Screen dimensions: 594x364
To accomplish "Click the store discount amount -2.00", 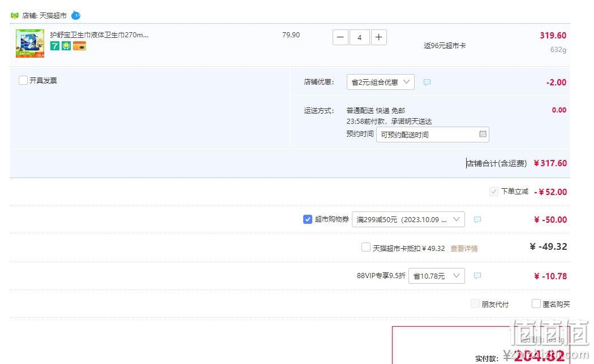I will click(x=556, y=83).
